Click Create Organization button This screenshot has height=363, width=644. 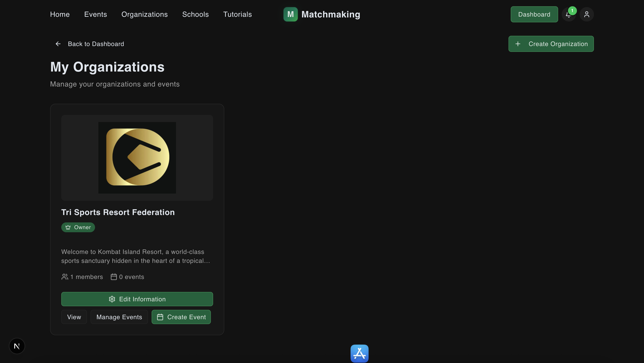(x=551, y=44)
